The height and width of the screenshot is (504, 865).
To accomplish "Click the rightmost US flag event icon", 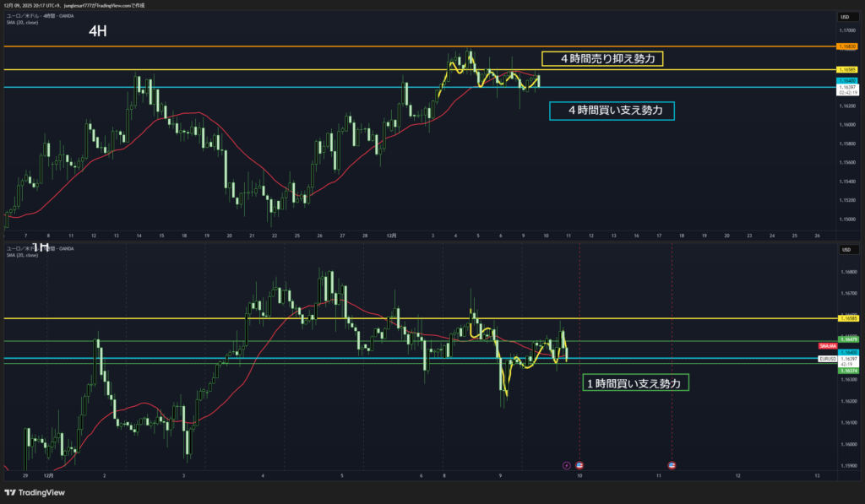I will pyautogui.click(x=672, y=465).
